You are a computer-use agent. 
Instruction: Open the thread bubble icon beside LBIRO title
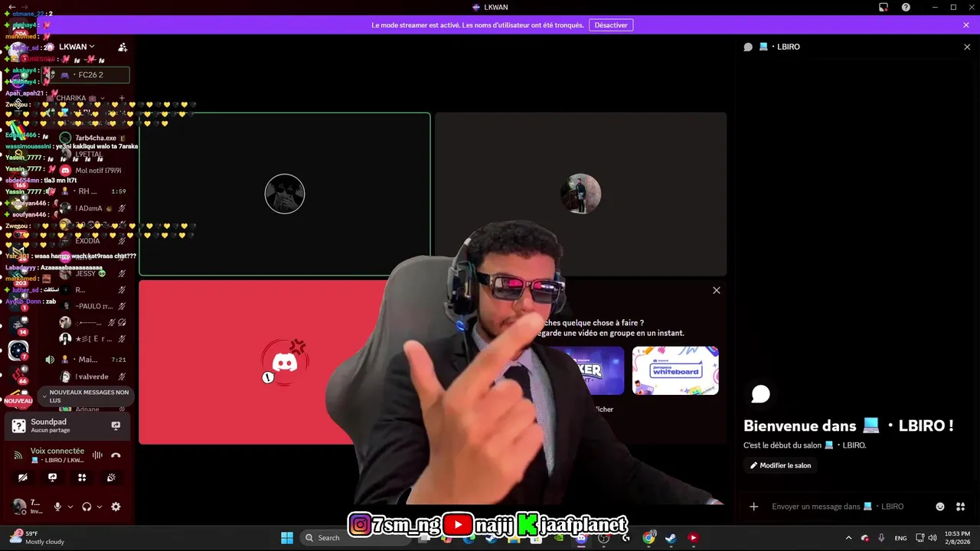(748, 47)
